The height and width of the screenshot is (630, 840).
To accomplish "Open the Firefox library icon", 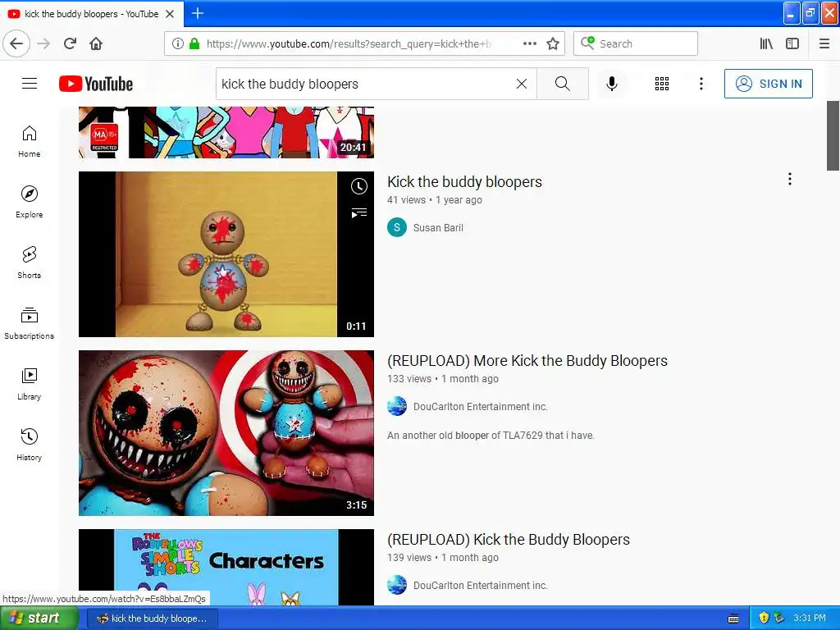I will 767,43.
